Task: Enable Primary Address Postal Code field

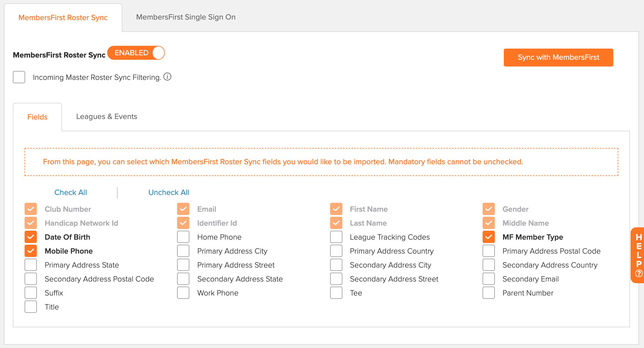Action: [488, 251]
